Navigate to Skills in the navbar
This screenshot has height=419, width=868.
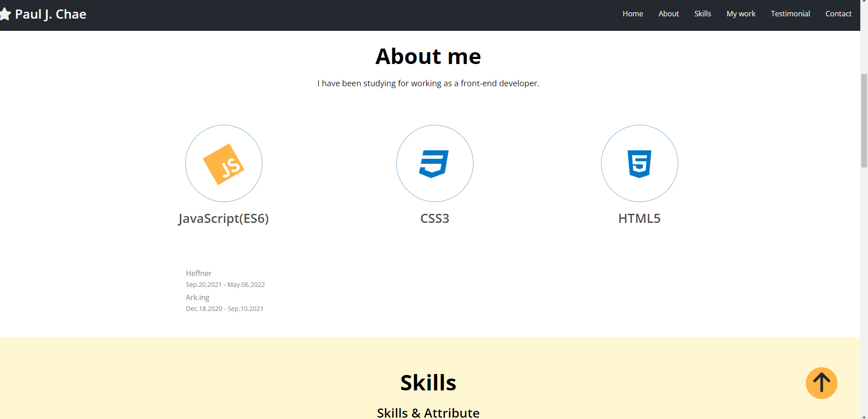point(702,14)
